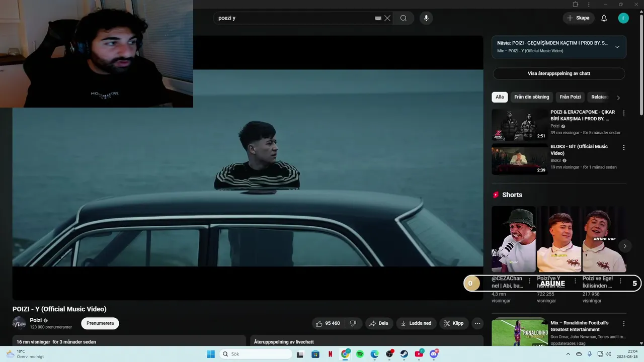This screenshot has height=362, width=644.
Task: Open Windows Start menu
Action: 211,354
